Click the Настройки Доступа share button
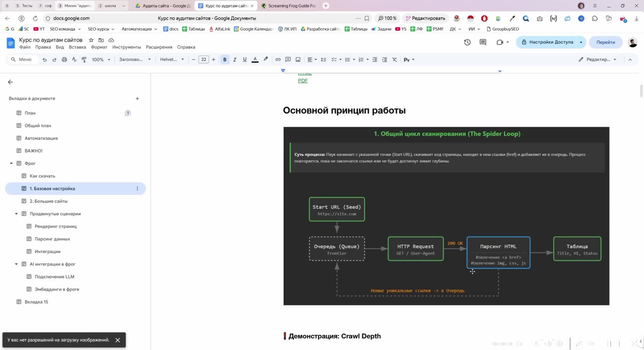This screenshot has width=644, height=350. (547, 42)
